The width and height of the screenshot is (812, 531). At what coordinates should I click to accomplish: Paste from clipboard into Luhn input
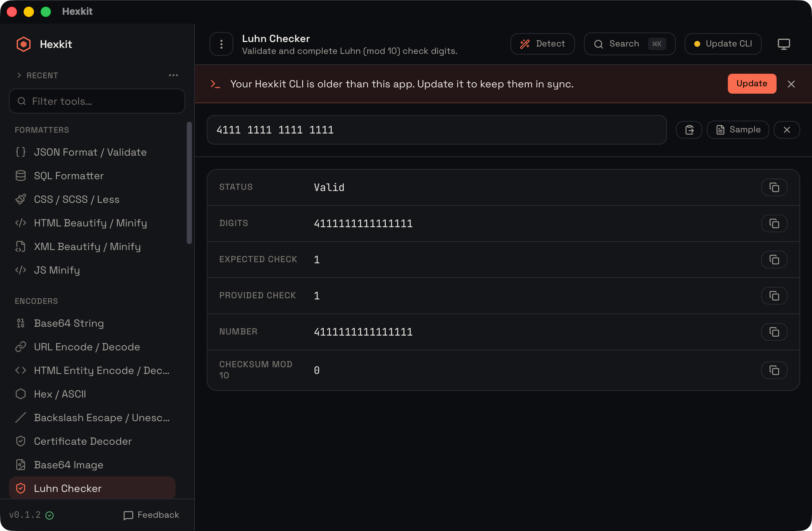point(689,130)
